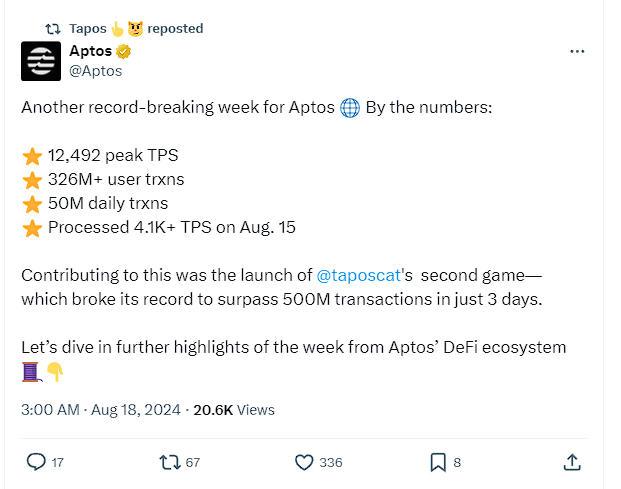This screenshot has width=621, height=489.
Task: Repost this tweet using the retweet icon
Action: pyautogui.click(x=171, y=462)
